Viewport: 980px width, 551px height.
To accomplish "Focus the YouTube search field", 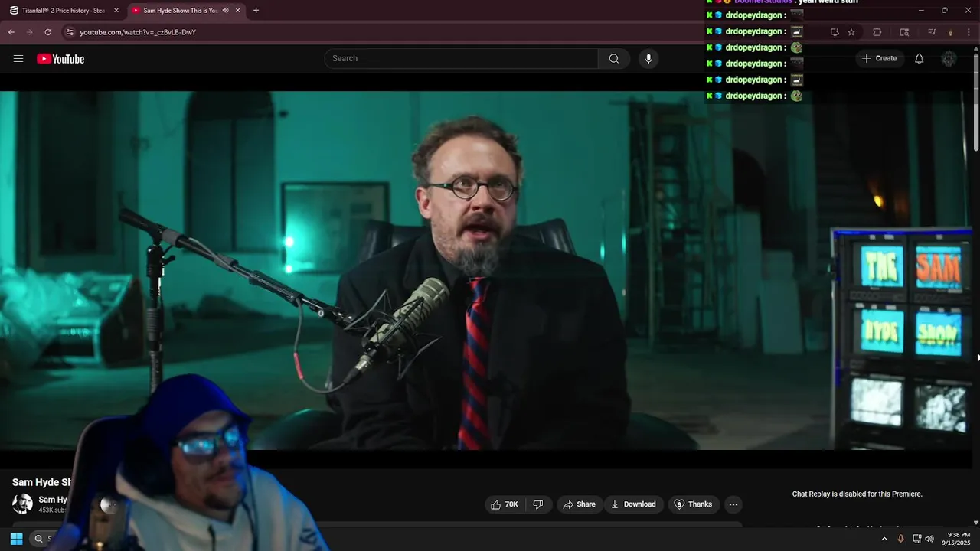I will 461,59.
